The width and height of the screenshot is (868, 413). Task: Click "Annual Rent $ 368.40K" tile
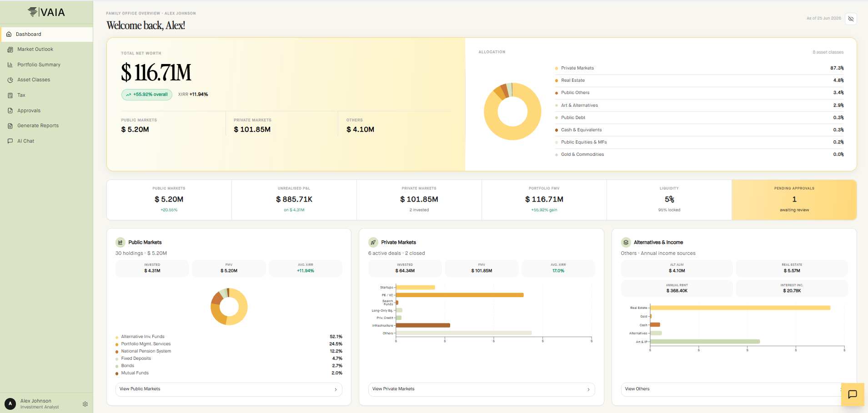[677, 289]
